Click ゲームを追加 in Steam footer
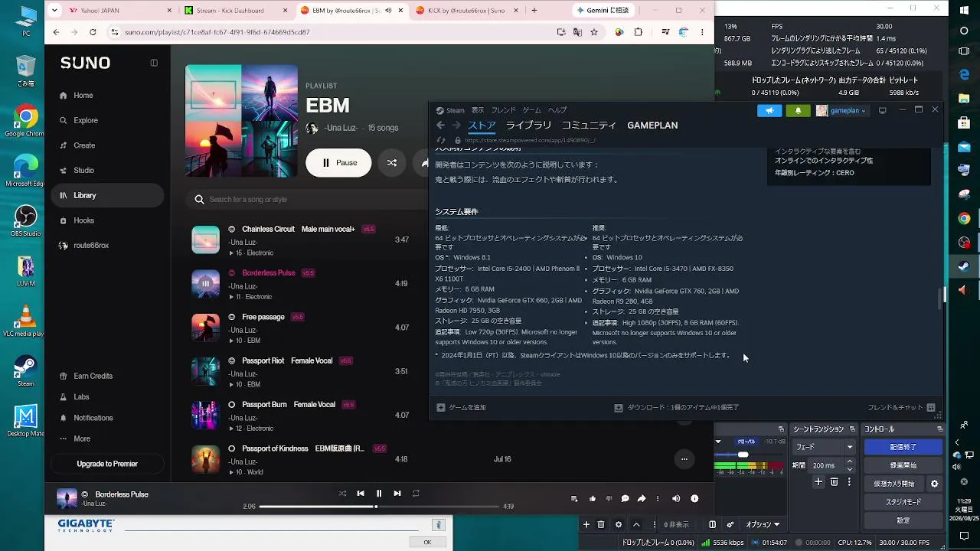 pyautogui.click(x=462, y=408)
